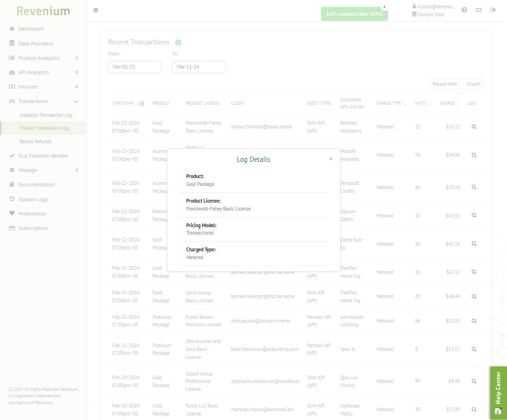The image size is (507, 420).
Task: Go to Recent Refunds in sidebar
Action: click(35, 141)
